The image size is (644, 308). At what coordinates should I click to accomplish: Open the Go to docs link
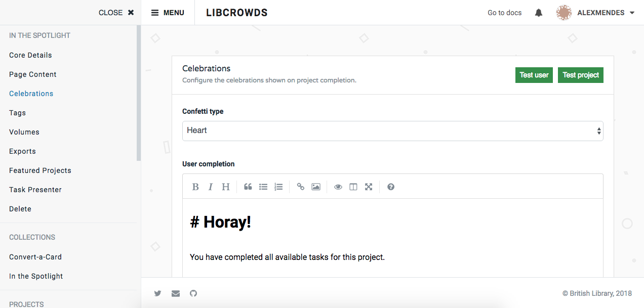coord(504,12)
